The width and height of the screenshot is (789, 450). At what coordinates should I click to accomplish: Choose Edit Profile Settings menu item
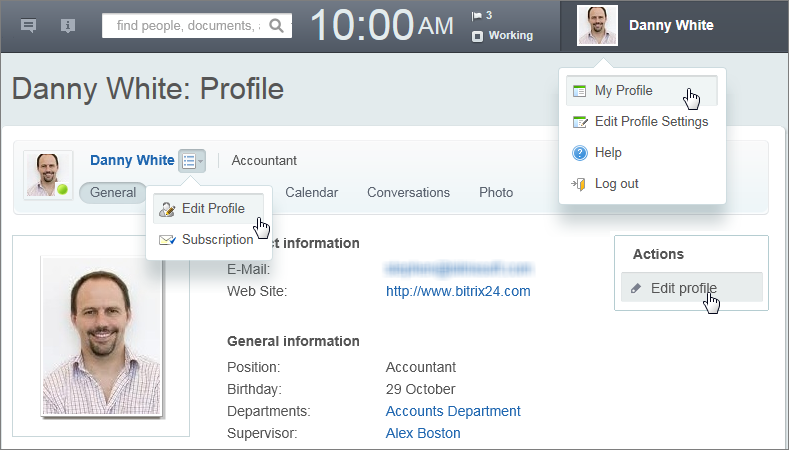(x=651, y=122)
